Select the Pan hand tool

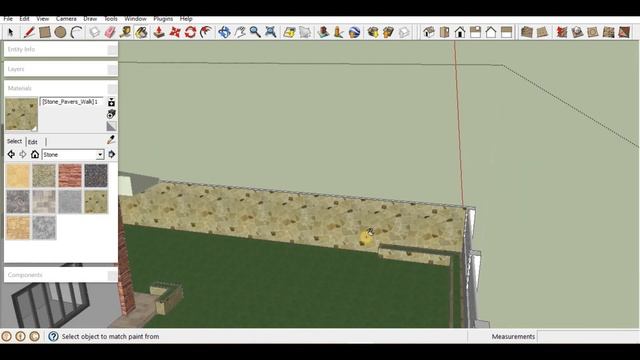point(240,32)
